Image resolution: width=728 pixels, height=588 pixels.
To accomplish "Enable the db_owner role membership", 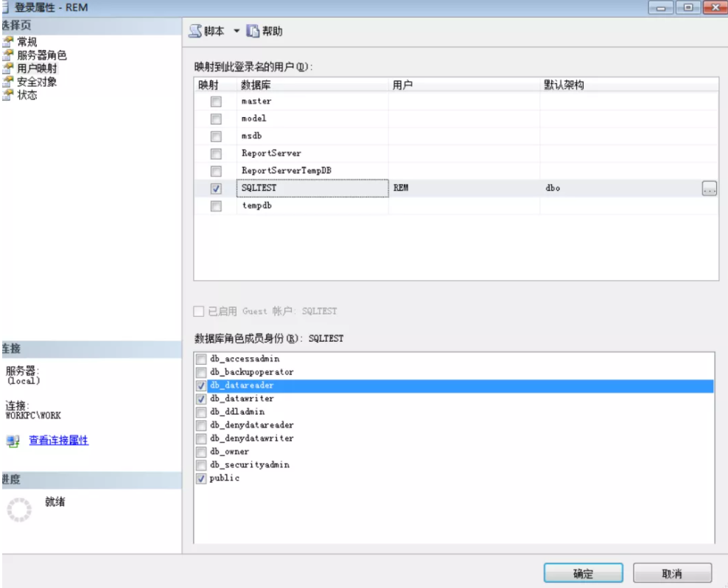I will pyautogui.click(x=199, y=451).
